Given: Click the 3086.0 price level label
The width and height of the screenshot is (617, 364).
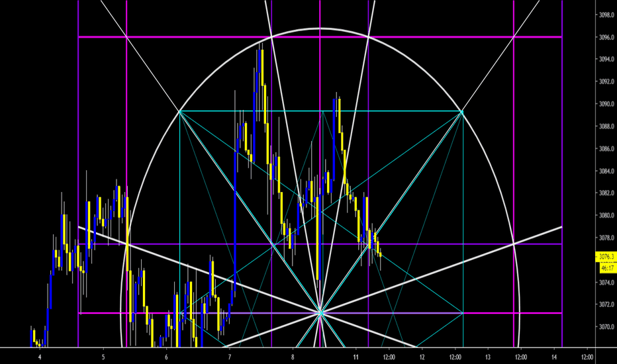Looking at the screenshot, I should [606, 149].
